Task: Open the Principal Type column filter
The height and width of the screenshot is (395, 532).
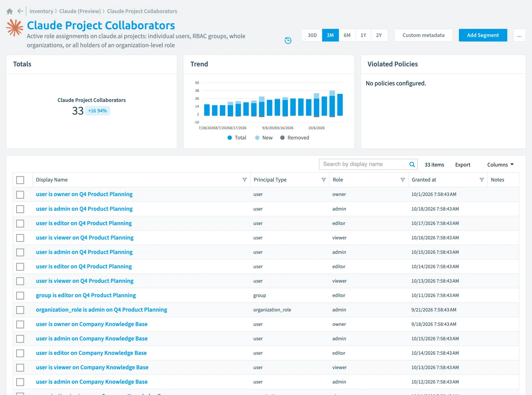Action: pos(324,180)
